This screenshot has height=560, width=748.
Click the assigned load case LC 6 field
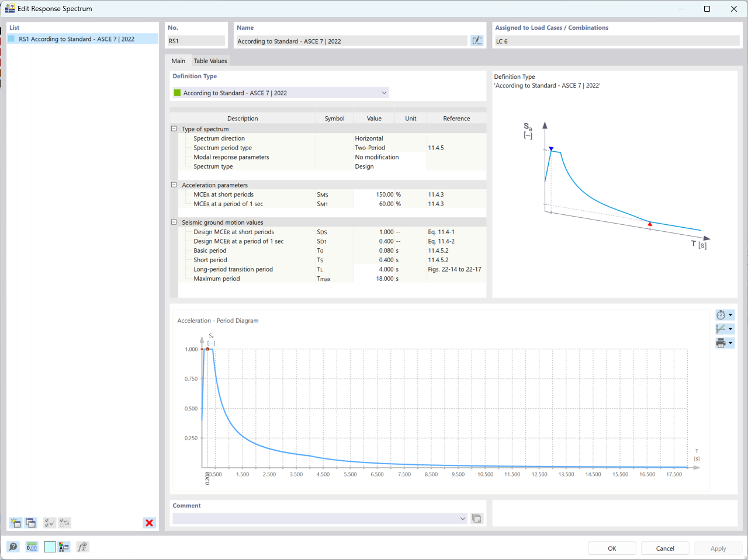[617, 41]
